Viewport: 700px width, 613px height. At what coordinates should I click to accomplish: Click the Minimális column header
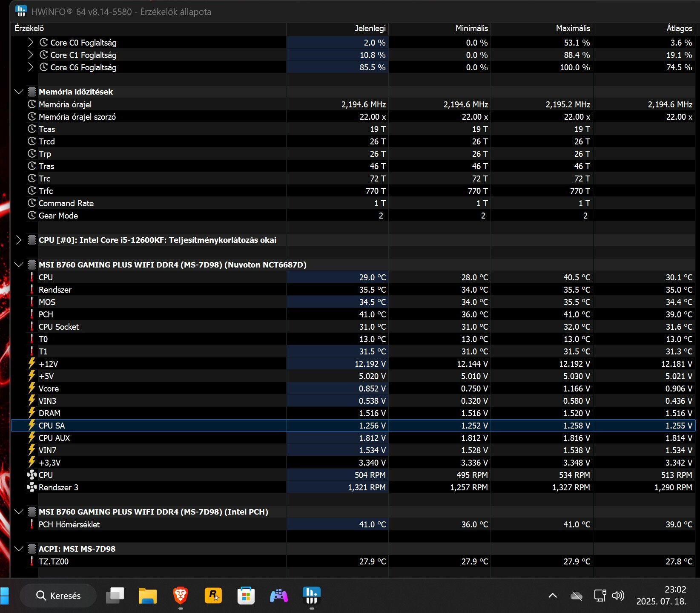click(440, 29)
